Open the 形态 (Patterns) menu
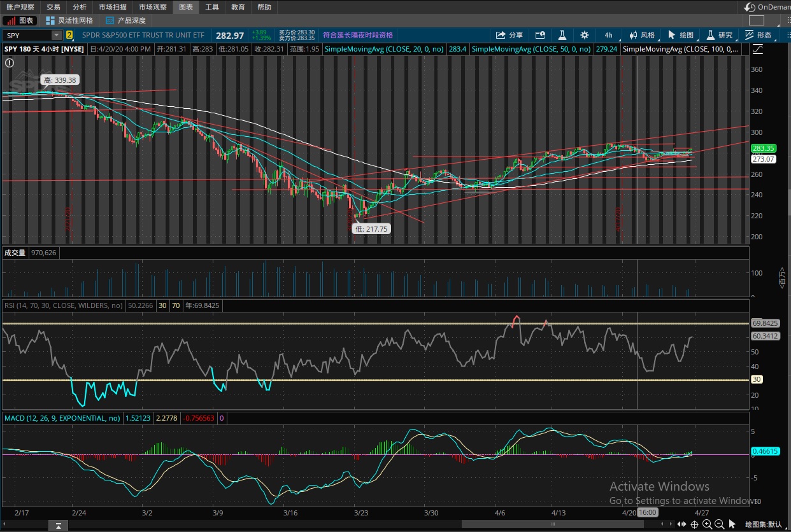Screen dimensions: 791x532 point(759,36)
